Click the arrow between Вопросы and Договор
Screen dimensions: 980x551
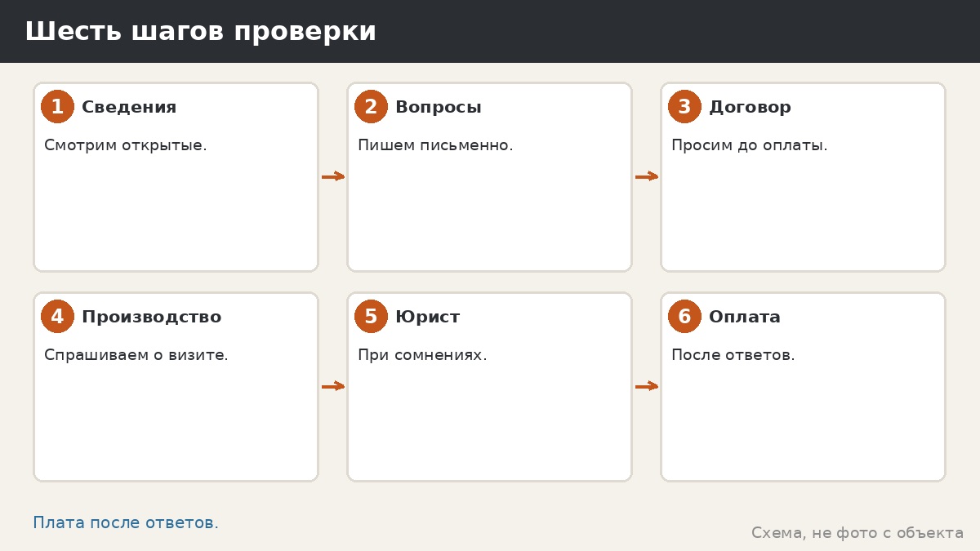[x=647, y=176]
